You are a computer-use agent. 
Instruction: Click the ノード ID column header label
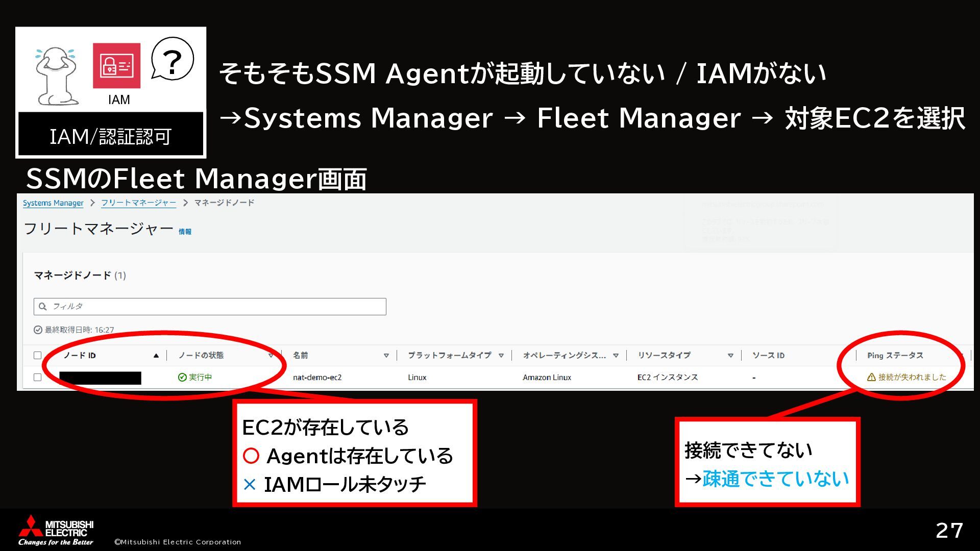[80, 356]
